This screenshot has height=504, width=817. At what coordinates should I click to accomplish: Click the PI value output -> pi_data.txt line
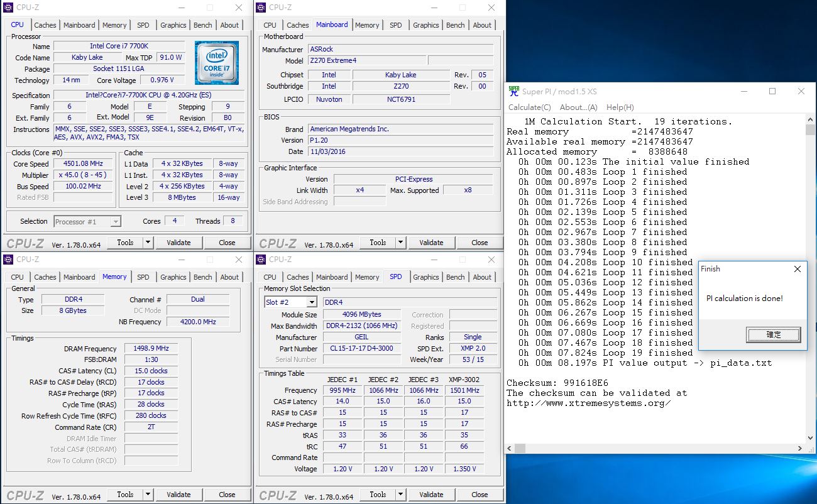pyautogui.click(x=645, y=363)
